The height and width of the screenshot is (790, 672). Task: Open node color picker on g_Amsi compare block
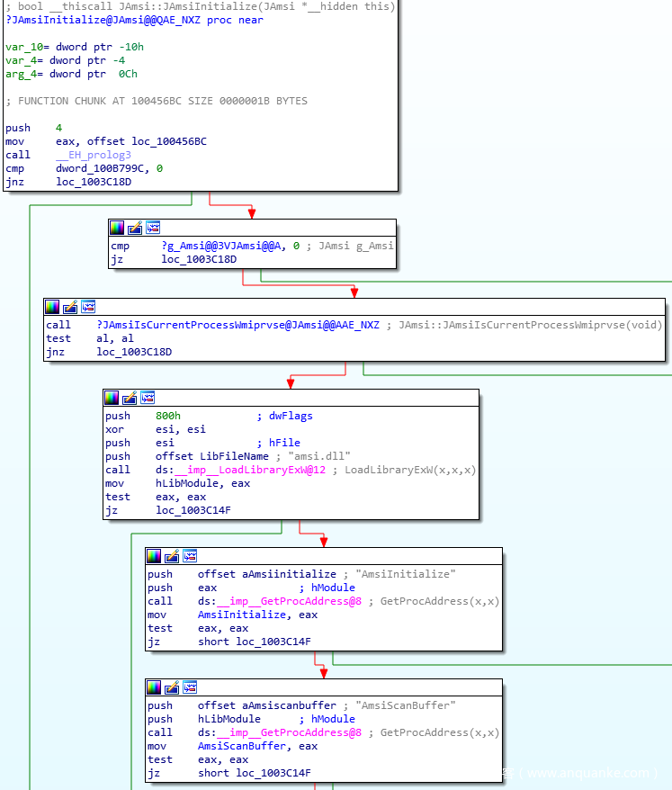coord(117,228)
